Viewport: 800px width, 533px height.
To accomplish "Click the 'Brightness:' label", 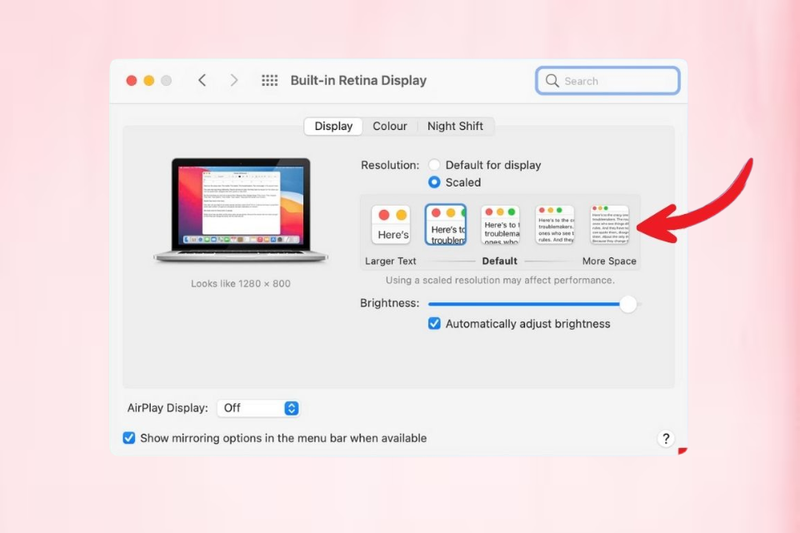I will 390,303.
